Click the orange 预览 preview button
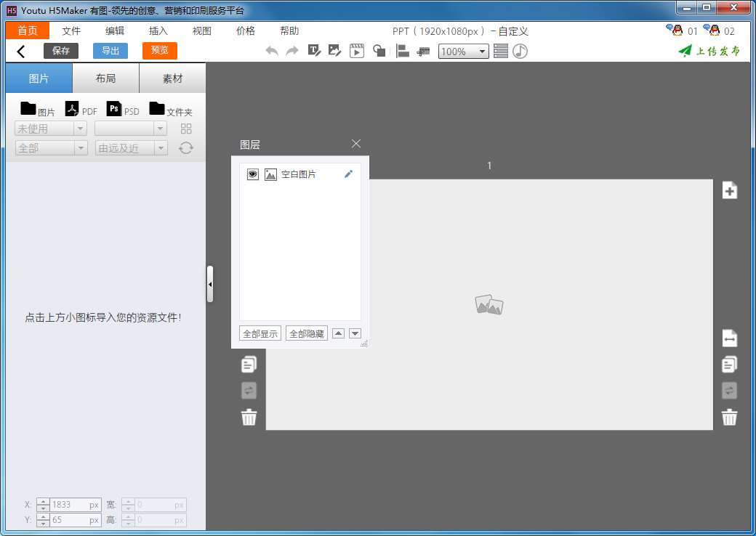Image resolution: width=756 pixels, height=536 pixels. pyautogui.click(x=160, y=51)
